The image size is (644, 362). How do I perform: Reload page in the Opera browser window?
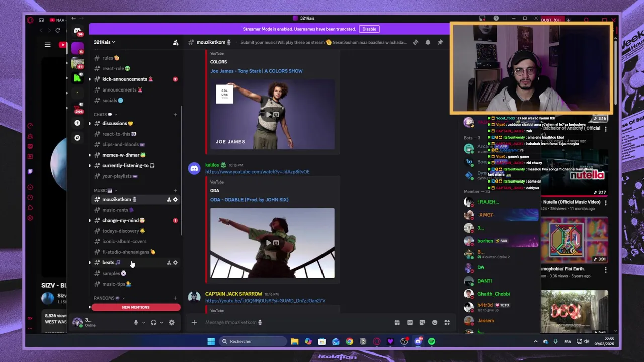click(58, 31)
